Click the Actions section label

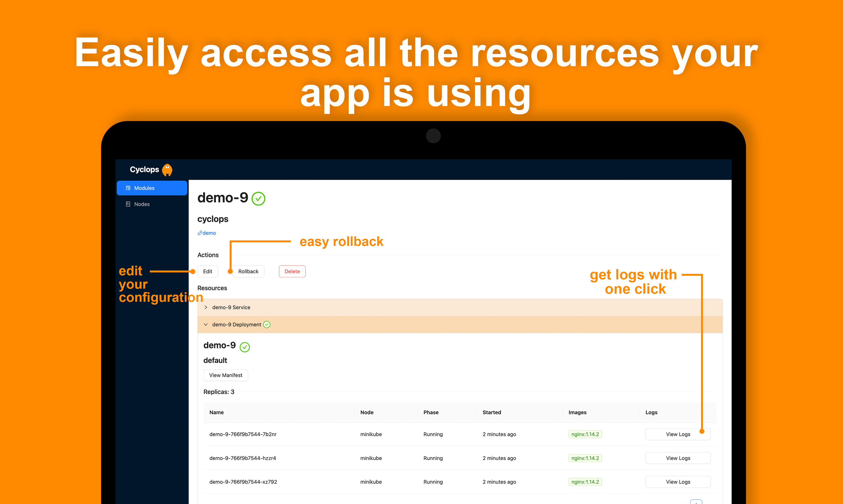[x=208, y=255]
